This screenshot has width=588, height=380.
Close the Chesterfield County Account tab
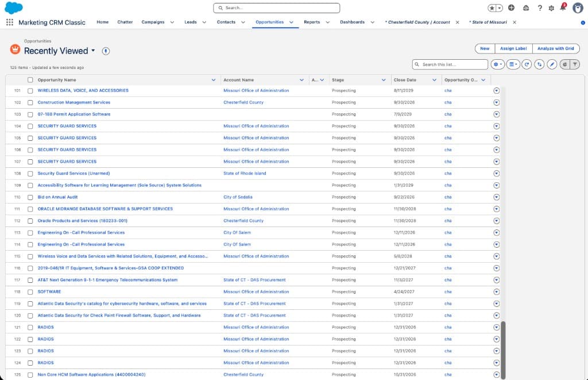click(x=458, y=22)
